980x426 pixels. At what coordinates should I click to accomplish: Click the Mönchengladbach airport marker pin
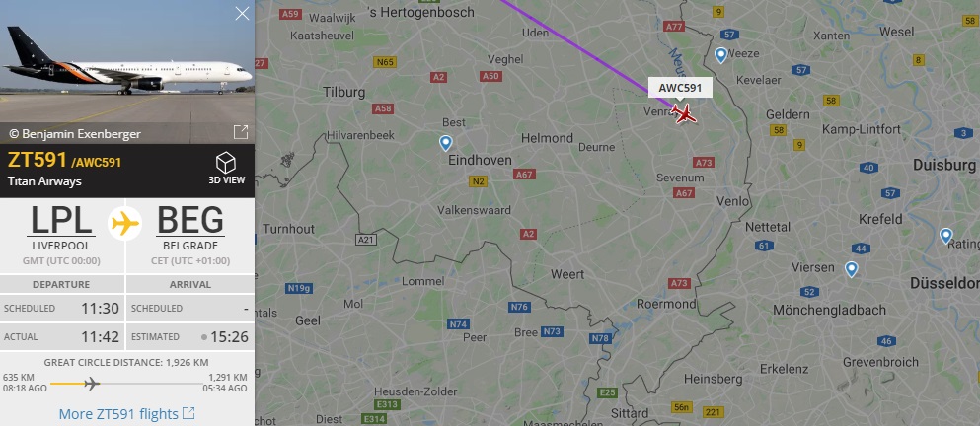851,270
